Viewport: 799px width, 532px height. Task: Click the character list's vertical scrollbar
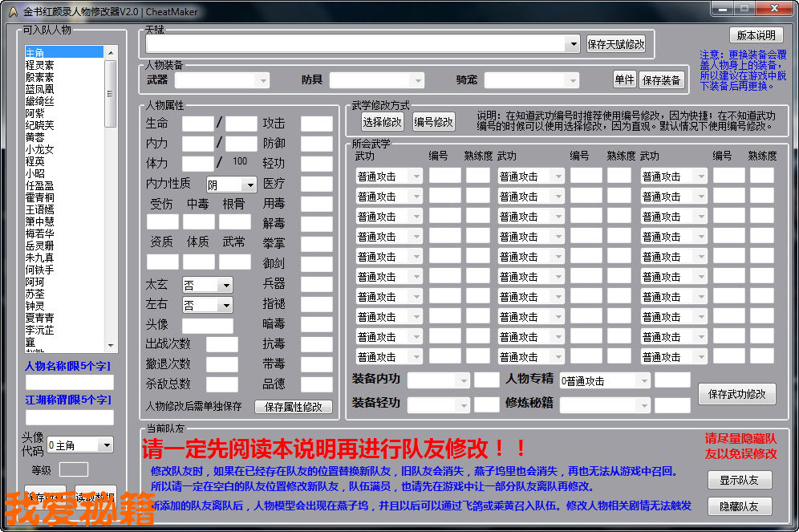(x=111, y=201)
